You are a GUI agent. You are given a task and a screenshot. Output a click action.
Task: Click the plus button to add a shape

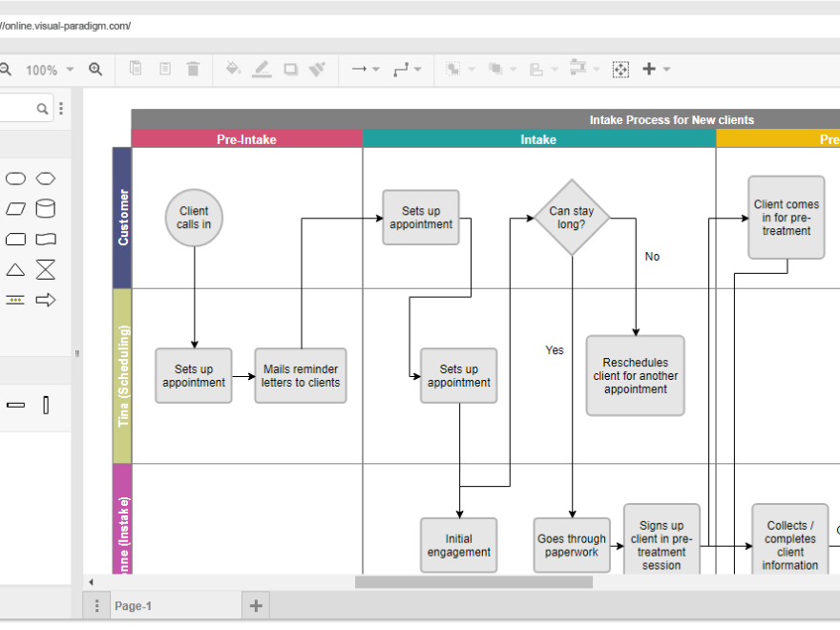pos(650,69)
